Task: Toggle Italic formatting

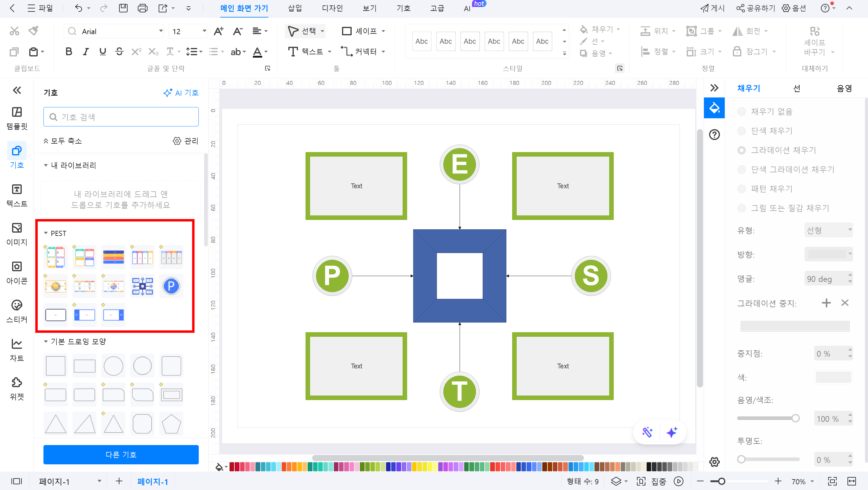Action: (x=86, y=52)
